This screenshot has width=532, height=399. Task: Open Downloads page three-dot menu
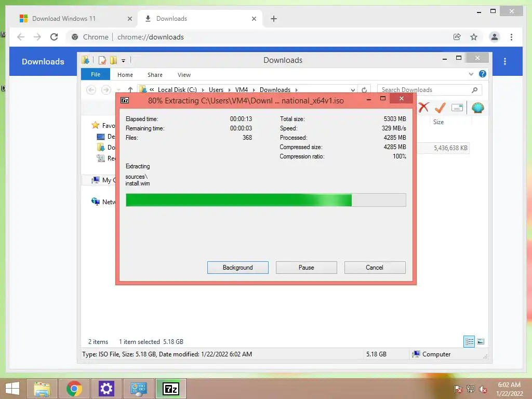[505, 61]
